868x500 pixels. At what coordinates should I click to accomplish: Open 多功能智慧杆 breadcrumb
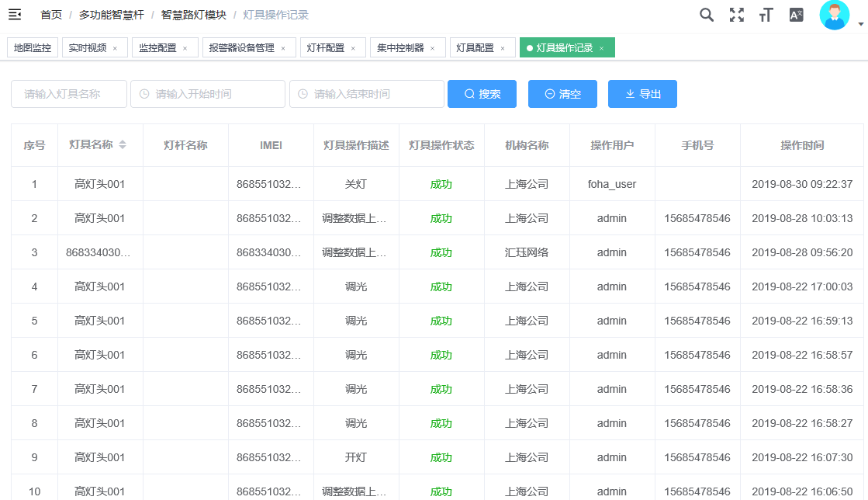(x=111, y=15)
